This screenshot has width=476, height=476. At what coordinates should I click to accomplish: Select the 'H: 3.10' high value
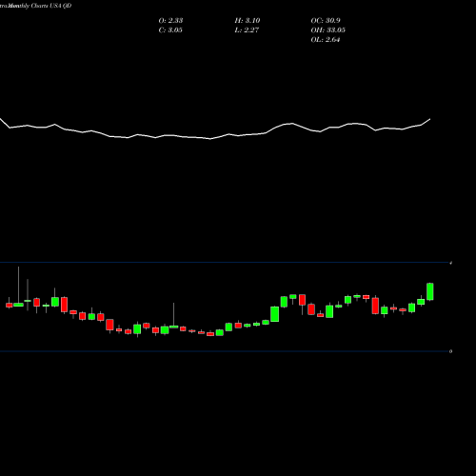point(248,20)
